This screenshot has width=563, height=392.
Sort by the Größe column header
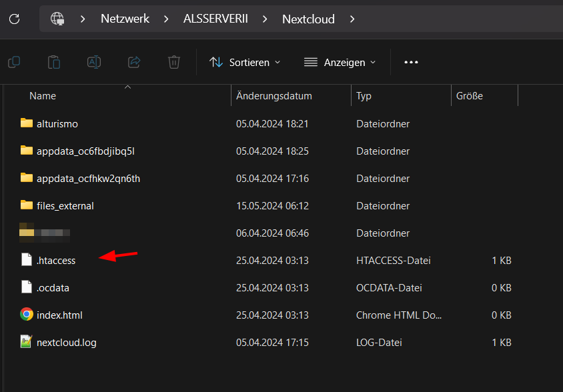tap(470, 96)
